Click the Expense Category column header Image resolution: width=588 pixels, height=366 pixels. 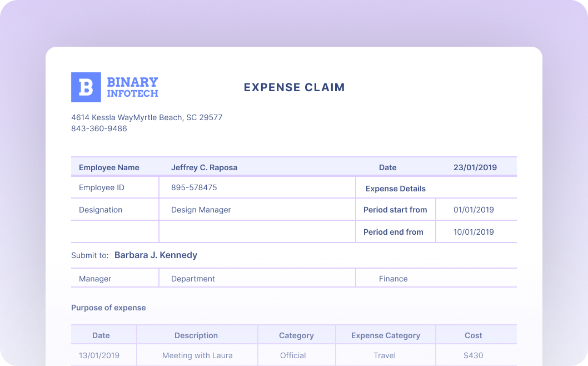pos(385,335)
